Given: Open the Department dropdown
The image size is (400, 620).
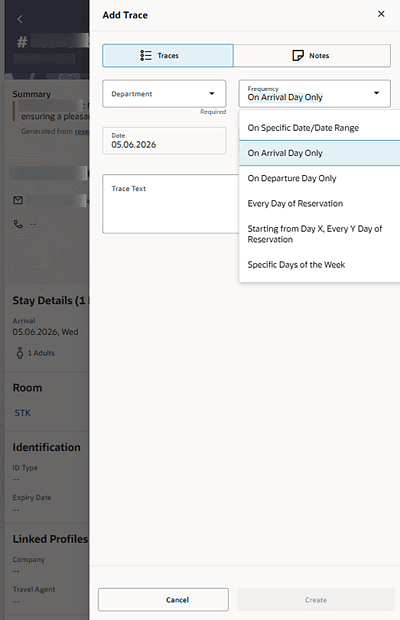Looking at the screenshot, I should [164, 94].
